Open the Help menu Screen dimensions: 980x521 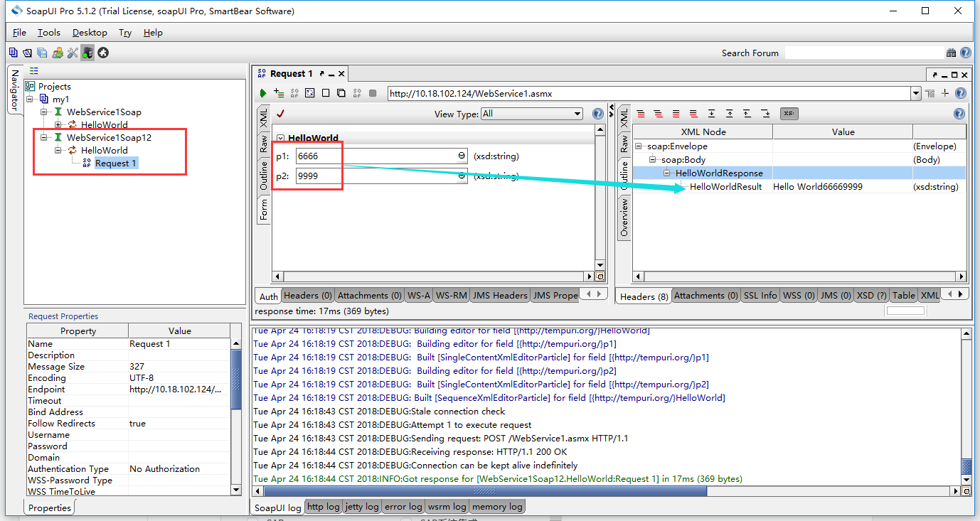point(153,33)
